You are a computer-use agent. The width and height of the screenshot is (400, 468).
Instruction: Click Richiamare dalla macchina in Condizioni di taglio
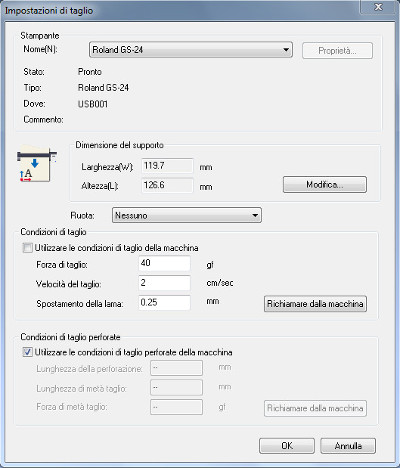[x=315, y=304]
